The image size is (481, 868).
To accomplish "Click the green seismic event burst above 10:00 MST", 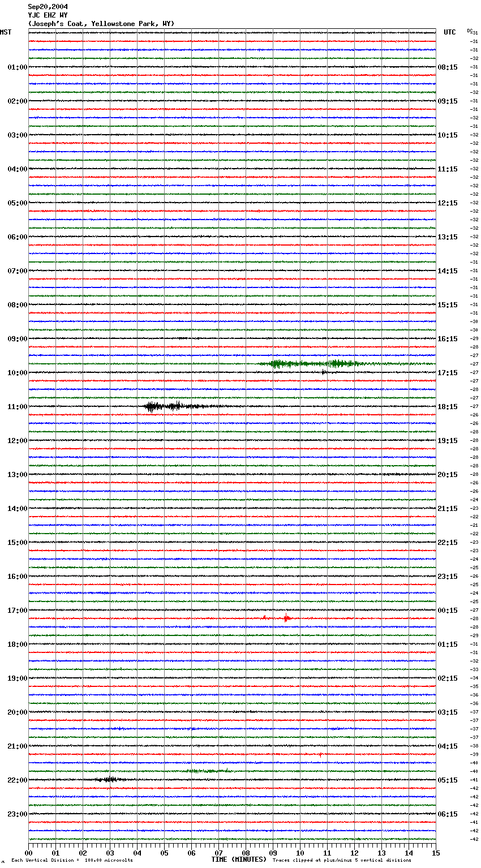I will [314, 363].
